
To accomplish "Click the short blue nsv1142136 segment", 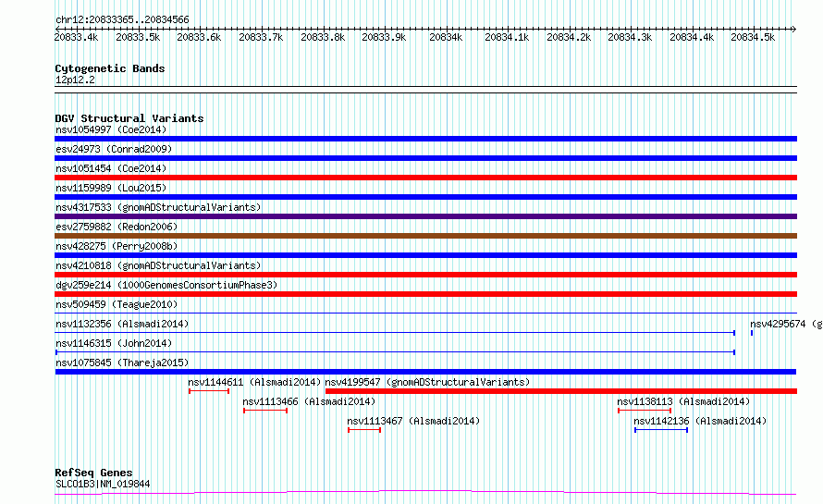I will tap(661, 430).
